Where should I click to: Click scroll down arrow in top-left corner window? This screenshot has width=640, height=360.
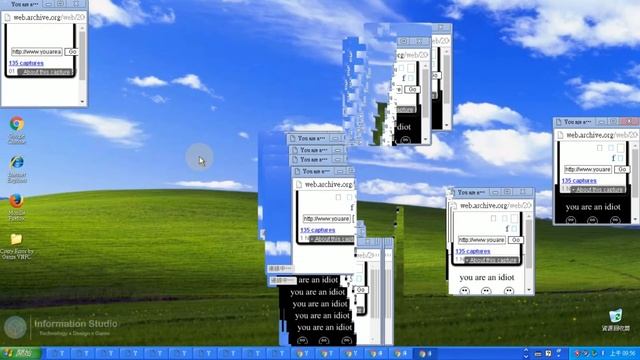pos(82,101)
